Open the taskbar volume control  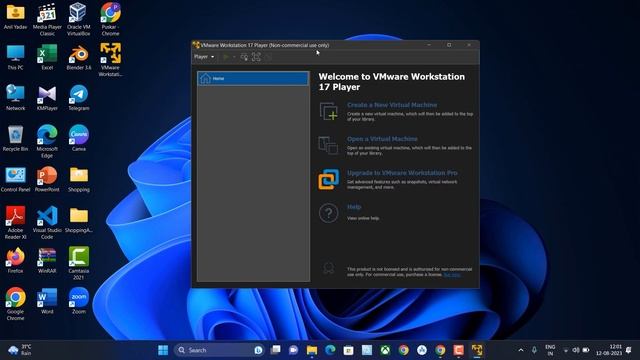coord(576,350)
